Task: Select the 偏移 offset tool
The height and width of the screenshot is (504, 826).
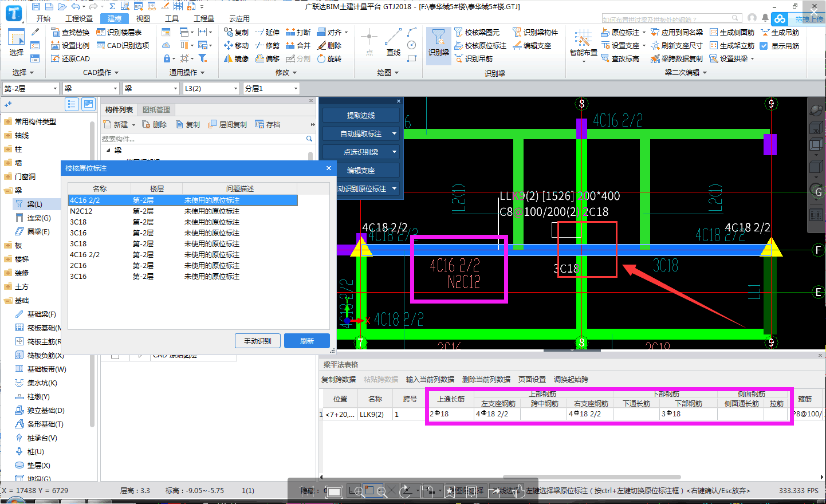Action: coord(268,58)
